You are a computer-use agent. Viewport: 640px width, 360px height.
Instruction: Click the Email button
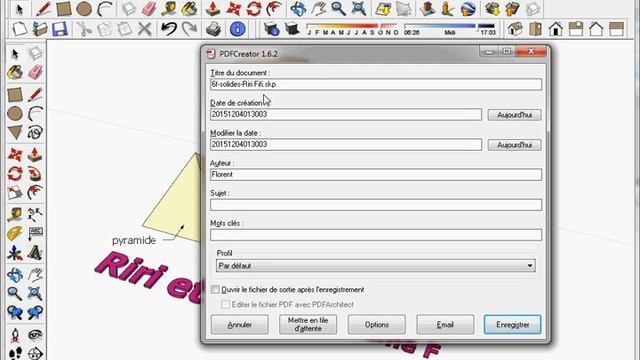445,324
